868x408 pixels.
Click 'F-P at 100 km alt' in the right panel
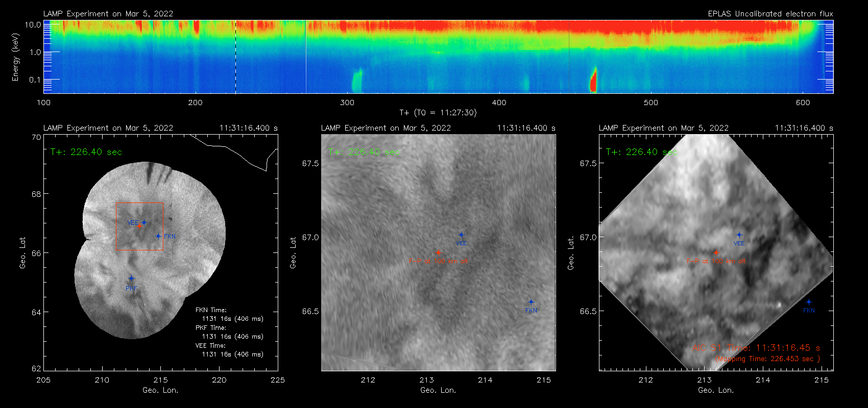point(716,261)
